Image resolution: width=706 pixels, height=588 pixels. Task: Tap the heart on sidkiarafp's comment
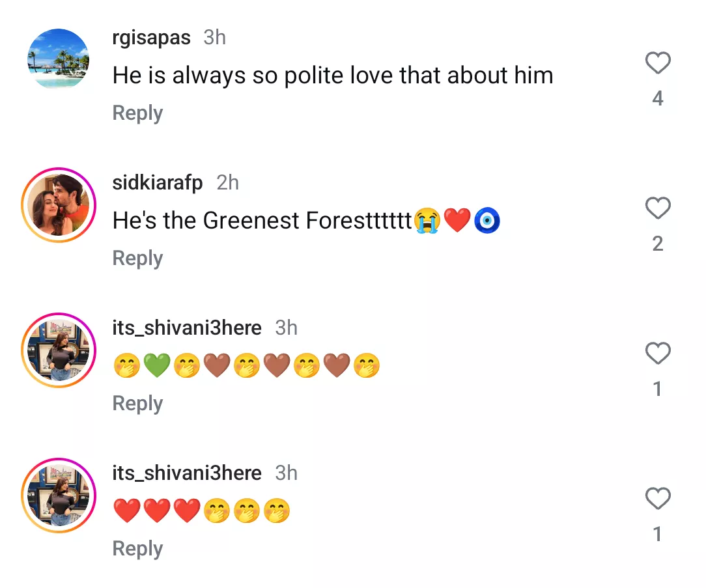pos(658,209)
